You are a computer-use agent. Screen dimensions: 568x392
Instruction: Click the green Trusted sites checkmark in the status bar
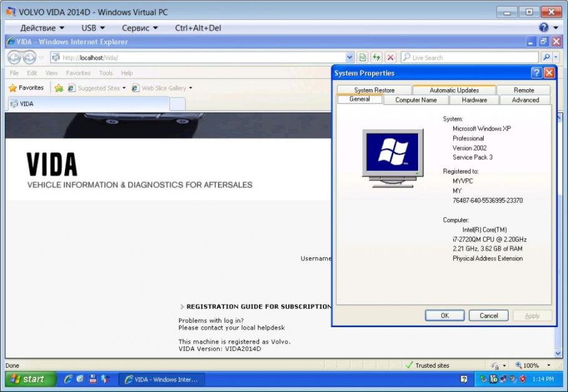pos(409,365)
